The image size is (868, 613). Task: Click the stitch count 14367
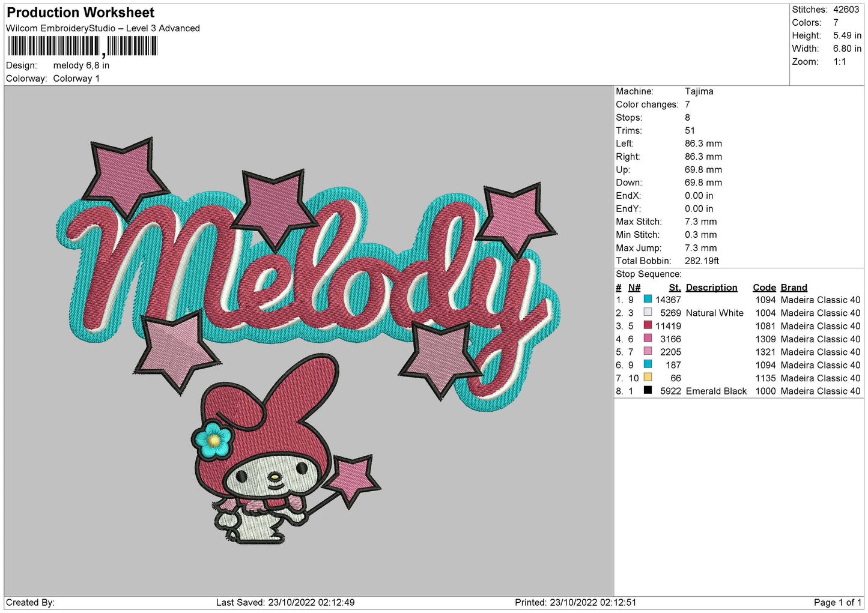click(x=668, y=300)
